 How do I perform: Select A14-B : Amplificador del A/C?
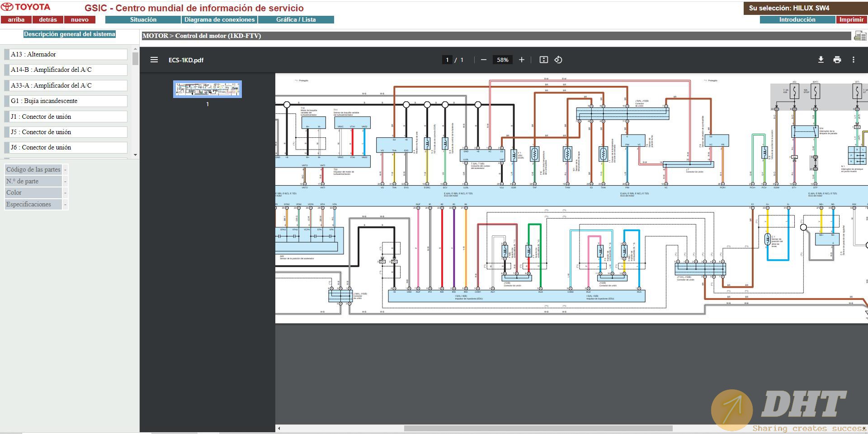click(x=66, y=70)
